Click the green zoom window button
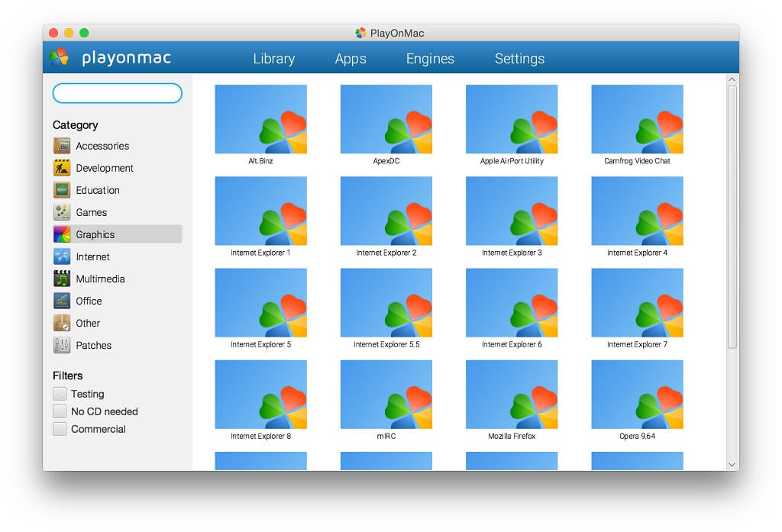 click(x=84, y=33)
